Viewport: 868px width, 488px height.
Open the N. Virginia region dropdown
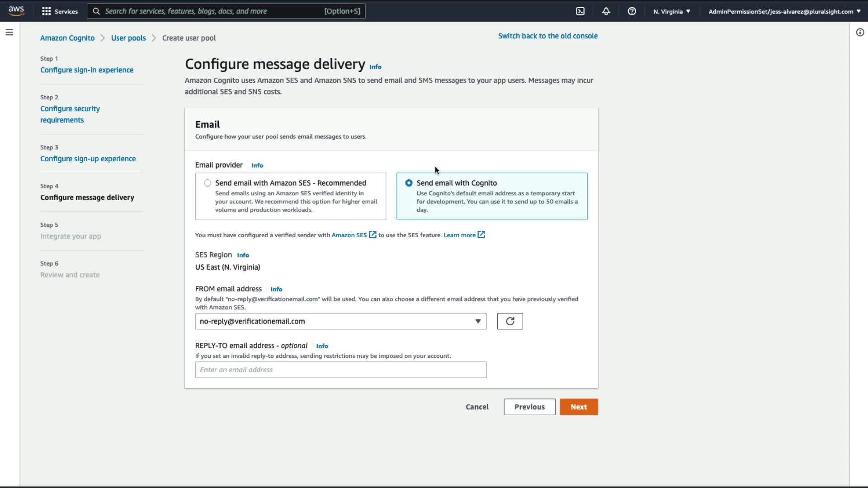(671, 11)
